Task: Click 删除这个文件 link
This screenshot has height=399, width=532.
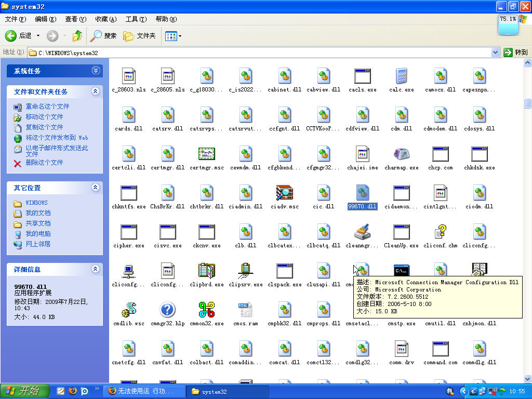Action: click(x=44, y=163)
